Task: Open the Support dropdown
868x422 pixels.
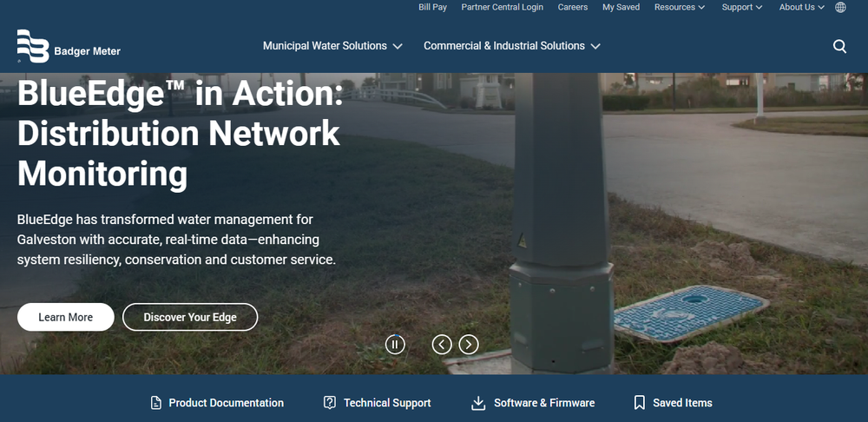Action: coord(742,7)
